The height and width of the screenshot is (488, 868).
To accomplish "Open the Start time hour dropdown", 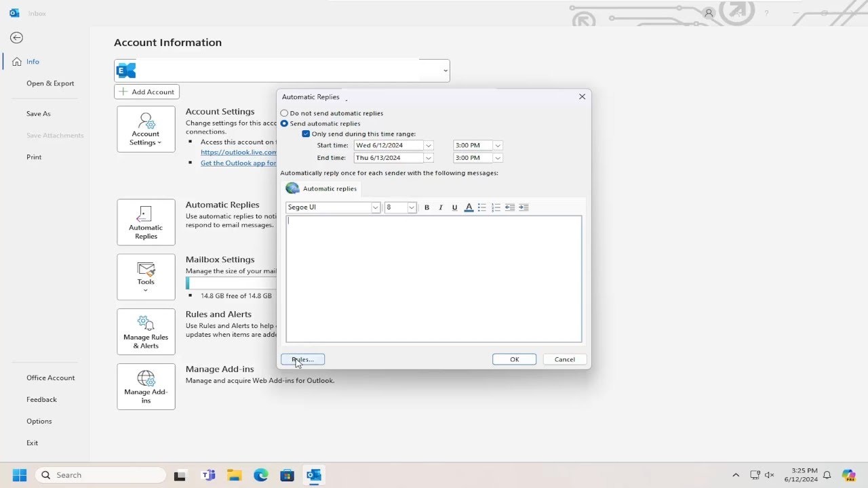I will [498, 146].
